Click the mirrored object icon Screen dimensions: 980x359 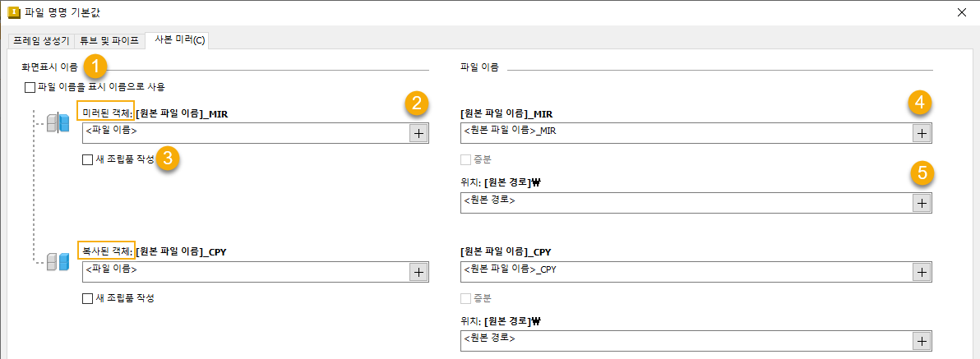pyautogui.click(x=58, y=124)
